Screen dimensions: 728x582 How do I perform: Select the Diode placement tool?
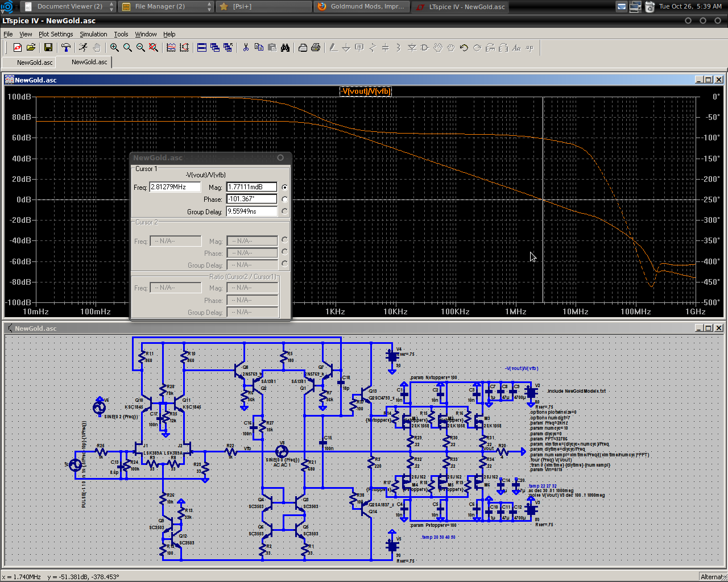click(412, 48)
